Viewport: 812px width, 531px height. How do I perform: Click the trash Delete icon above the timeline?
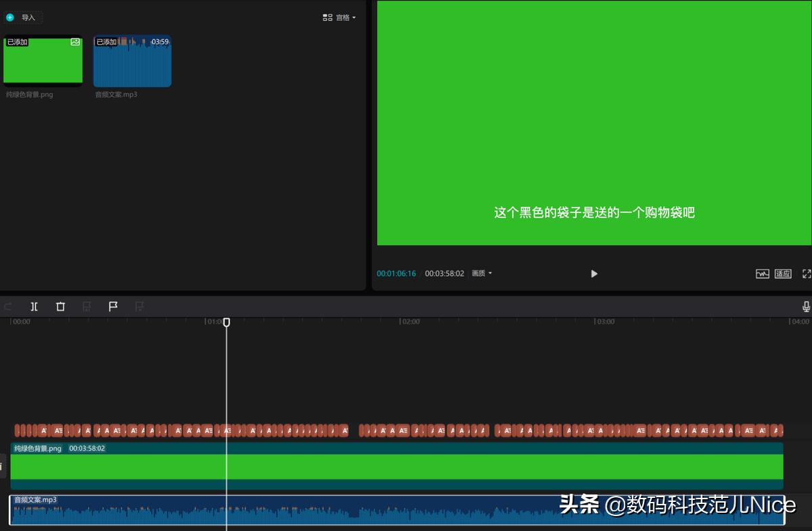pyautogui.click(x=60, y=306)
